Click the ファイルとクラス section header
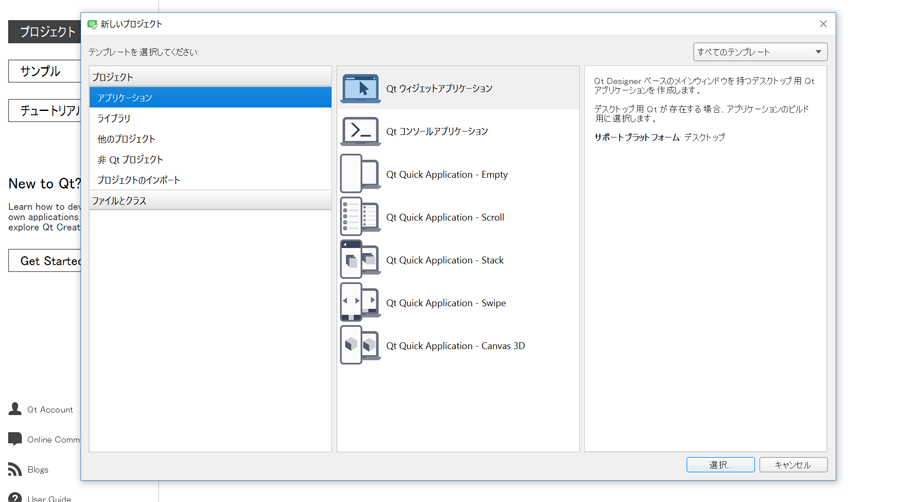The height and width of the screenshot is (502, 915). point(210,200)
